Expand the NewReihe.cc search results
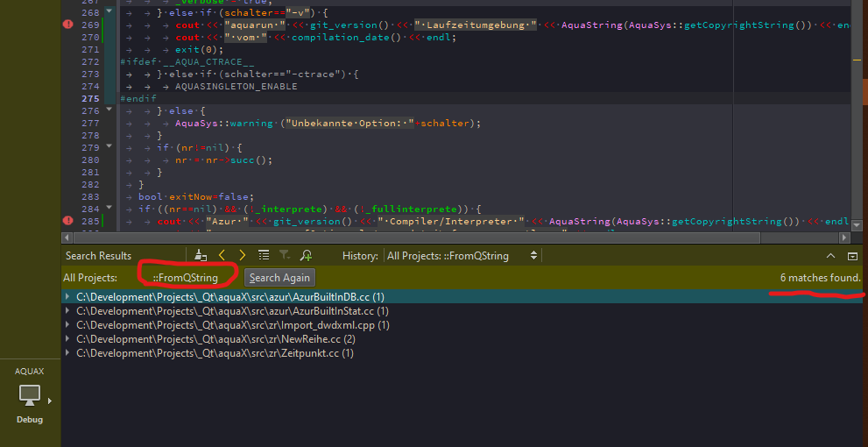Image resolution: width=868 pixels, height=447 pixels. [x=69, y=339]
